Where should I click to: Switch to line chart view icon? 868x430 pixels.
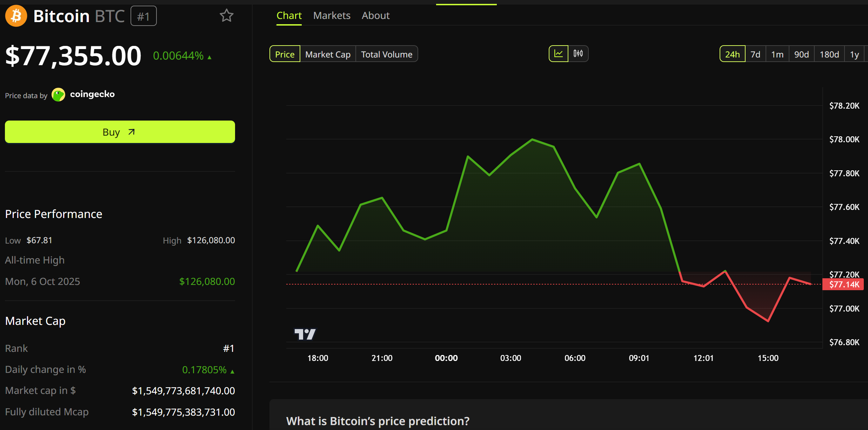(559, 54)
